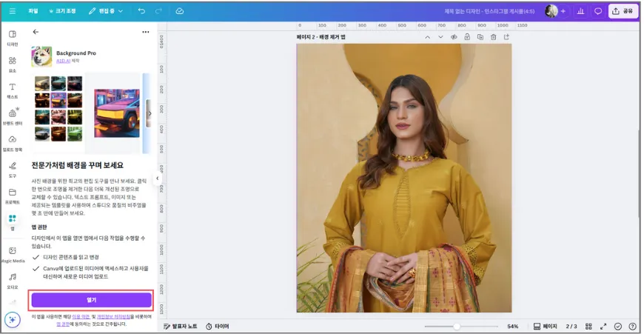This screenshot has height=334, width=644.
Task: Click the large neon car preview image
Action: [117, 113]
